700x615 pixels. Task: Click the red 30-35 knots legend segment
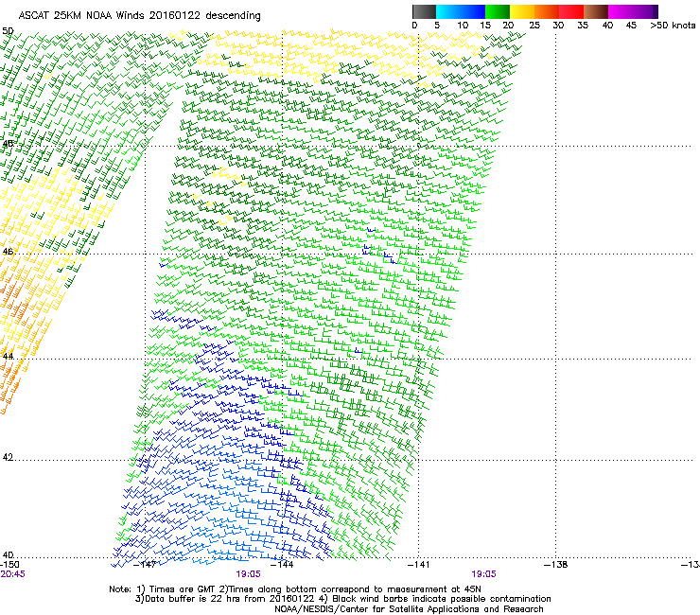[x=571, y=11]
